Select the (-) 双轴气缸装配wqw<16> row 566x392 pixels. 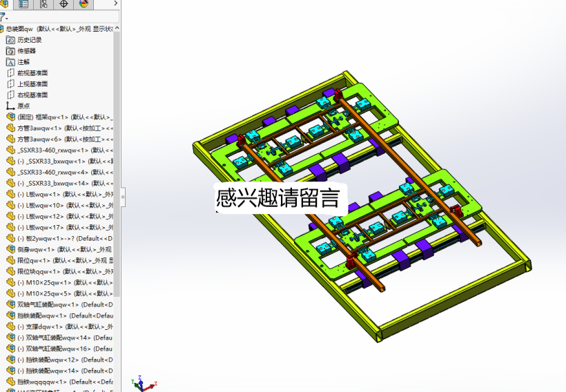59,349
